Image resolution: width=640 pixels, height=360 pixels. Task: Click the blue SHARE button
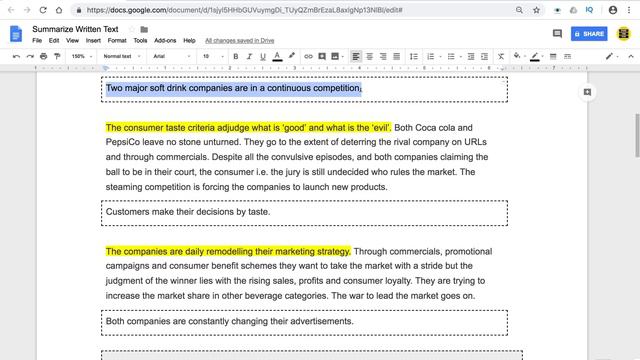(589, 34)
